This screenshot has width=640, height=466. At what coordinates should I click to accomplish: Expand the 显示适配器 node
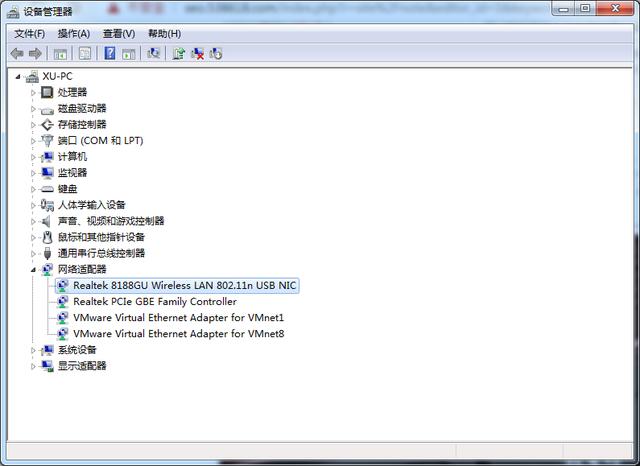point(33,366)
